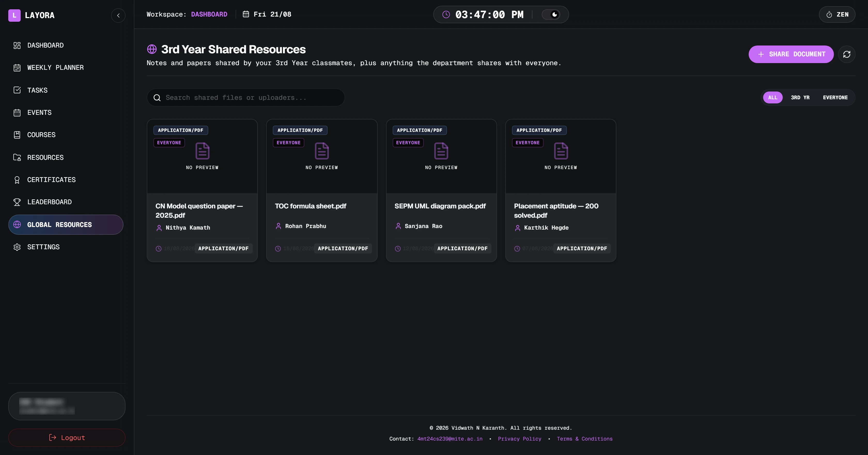Click the Layora logo icon
This screenshot has height=455, width=868.
[x=14, y=15]
